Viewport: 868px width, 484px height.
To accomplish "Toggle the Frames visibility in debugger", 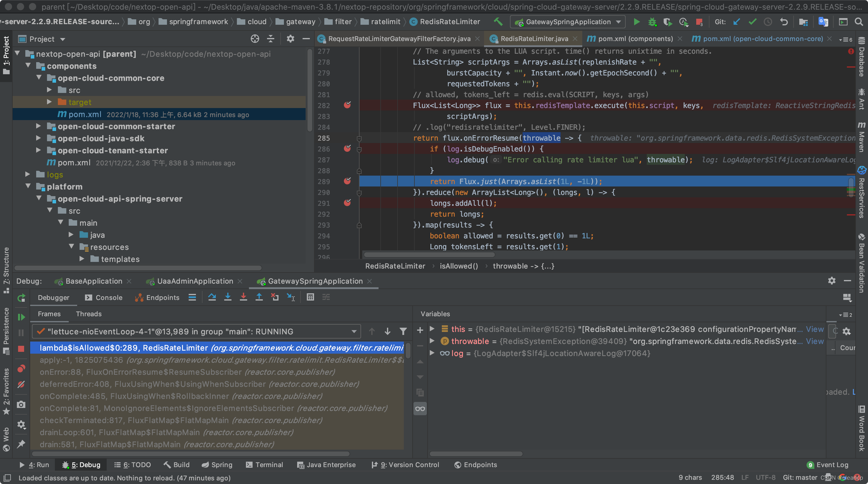I will pos(49,314).
